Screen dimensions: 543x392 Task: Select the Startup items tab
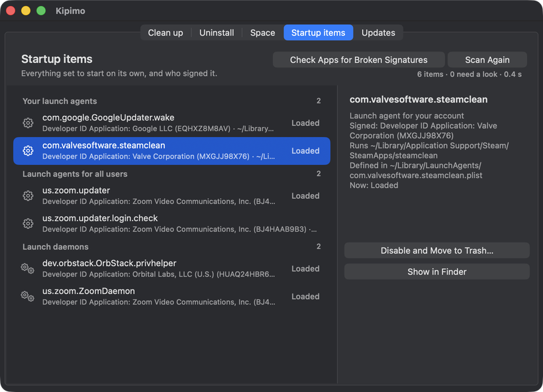[x=319, y=32]
